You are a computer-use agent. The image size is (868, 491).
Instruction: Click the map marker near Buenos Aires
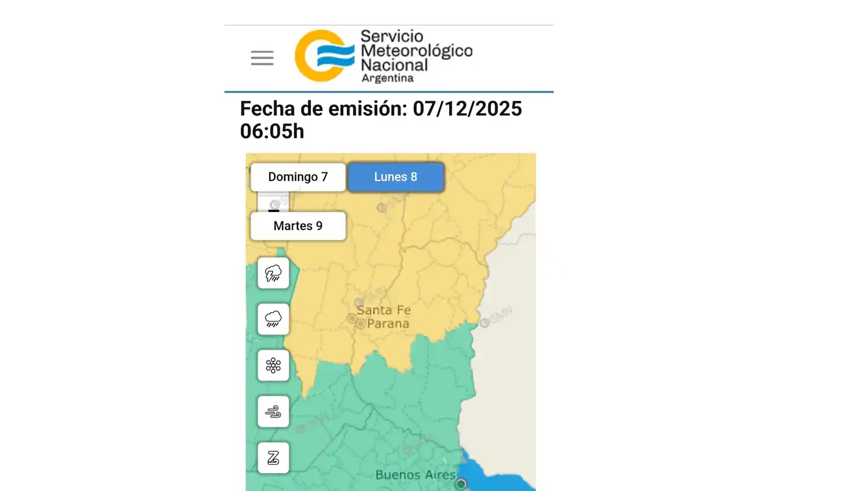[x=461, y=483]
